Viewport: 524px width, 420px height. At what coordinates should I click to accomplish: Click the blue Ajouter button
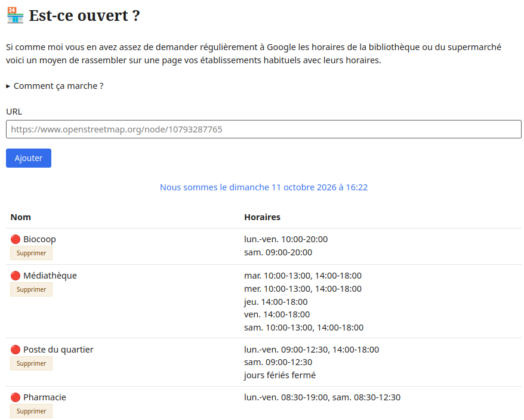(29, 158)
